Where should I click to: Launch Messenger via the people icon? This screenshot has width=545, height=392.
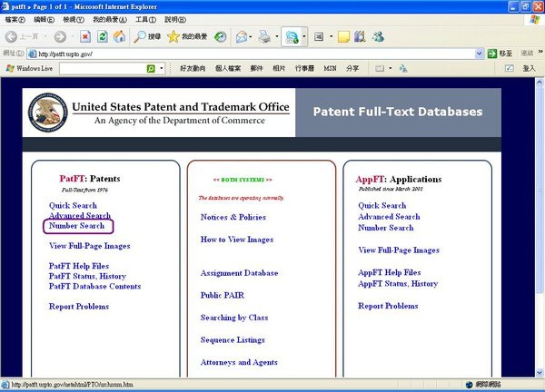[378, 36]
